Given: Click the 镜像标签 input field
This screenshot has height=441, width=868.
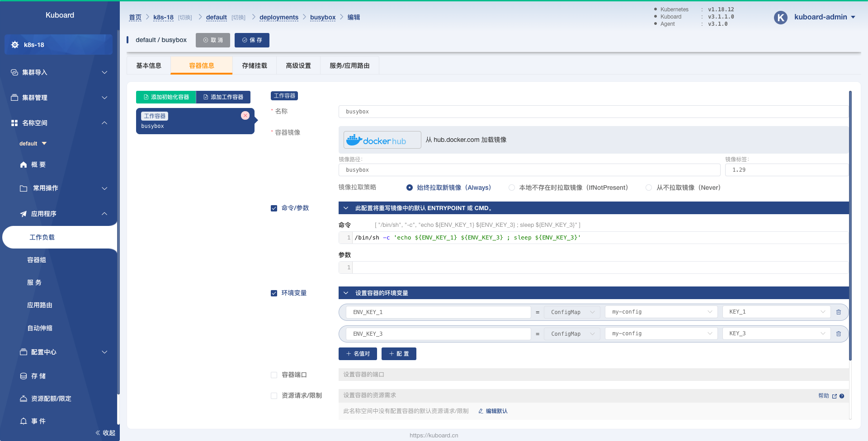Looking at the screenshot, I should coord(787,170).
